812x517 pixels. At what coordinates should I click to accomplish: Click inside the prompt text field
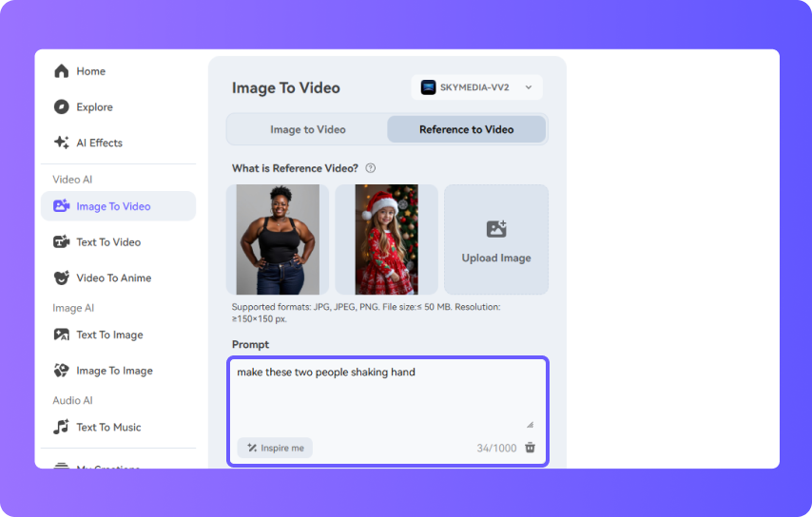tap(387, 396)
